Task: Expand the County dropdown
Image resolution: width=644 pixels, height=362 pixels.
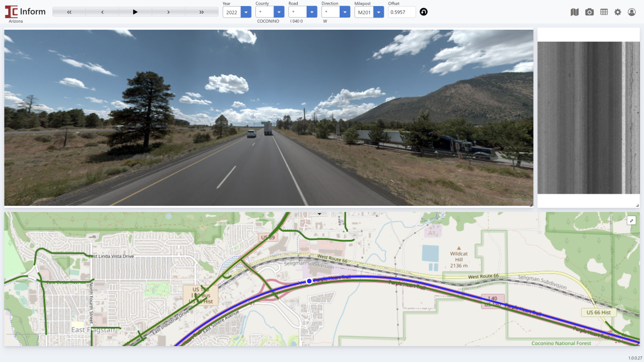Action: (279, 12)
